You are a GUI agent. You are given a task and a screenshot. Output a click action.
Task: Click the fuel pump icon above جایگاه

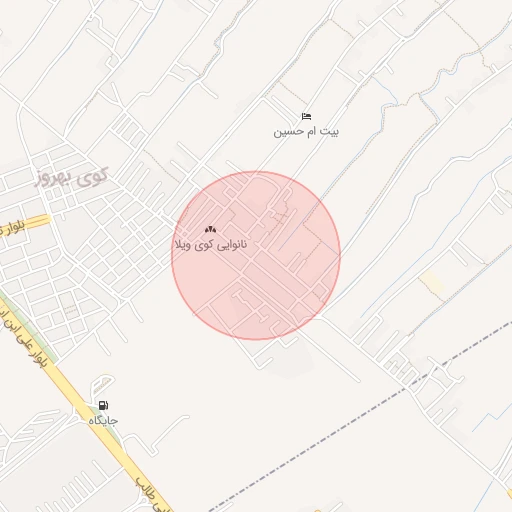click(x=103, y=405)
